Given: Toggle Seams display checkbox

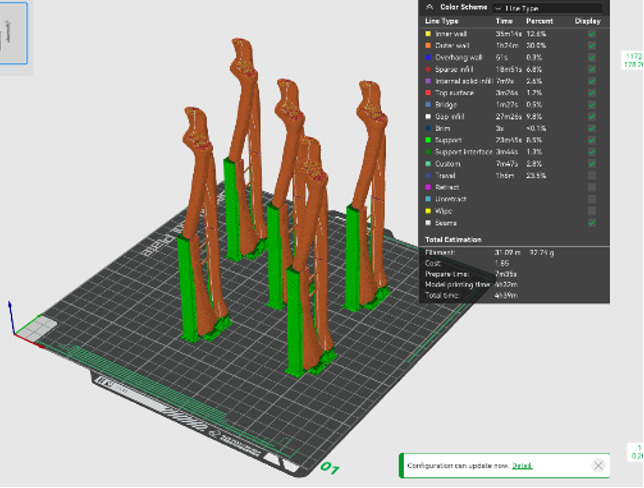Looking at the screenshot, I should coord(592,223).
